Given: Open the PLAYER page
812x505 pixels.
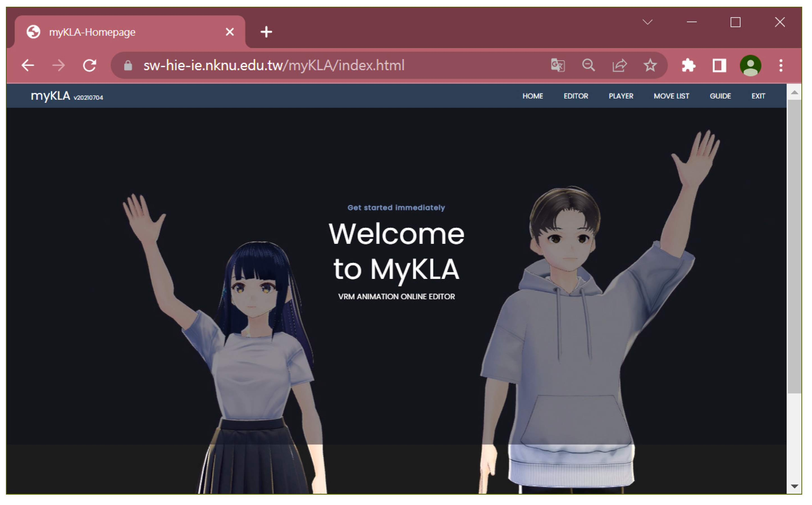Looking at the screenshot, I should [x=621, y=96].
